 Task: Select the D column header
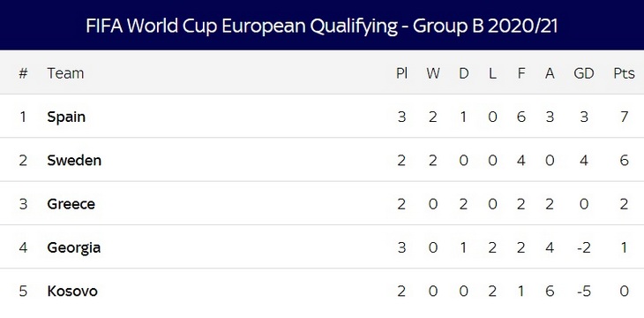(463, 73)
